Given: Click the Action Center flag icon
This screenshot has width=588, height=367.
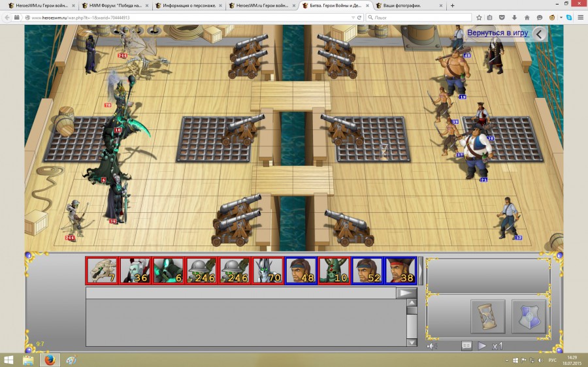Looking at the screenshot, I should [x=524, y=360].
